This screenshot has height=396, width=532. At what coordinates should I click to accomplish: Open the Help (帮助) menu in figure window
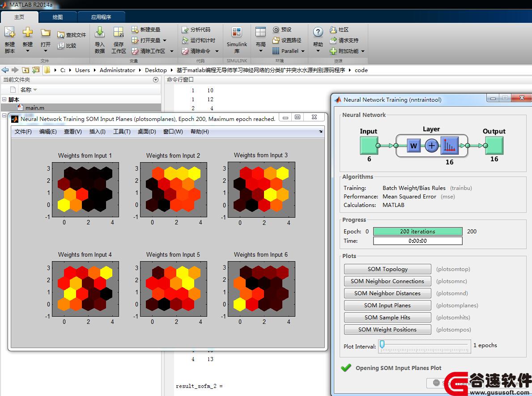click(x=200, y=132)
